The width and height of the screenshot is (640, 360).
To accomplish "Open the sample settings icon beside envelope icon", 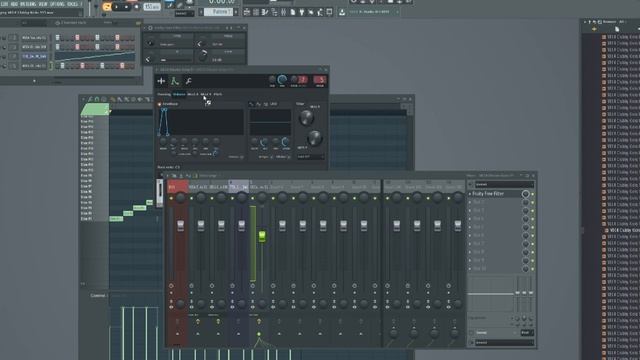I will pos(161,81).
